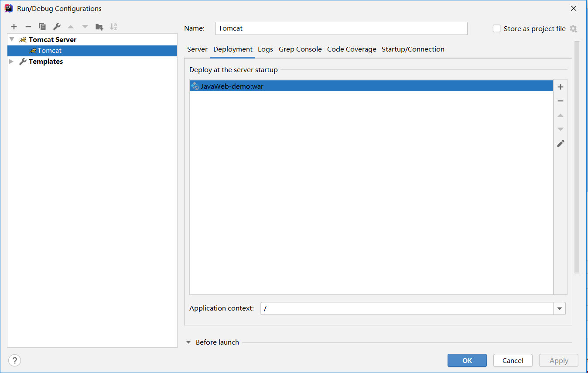Viewport: 588px width, 373px height.
Task: Click the JavaWeb-demo:war artifact icon
Action: point(195,86)
